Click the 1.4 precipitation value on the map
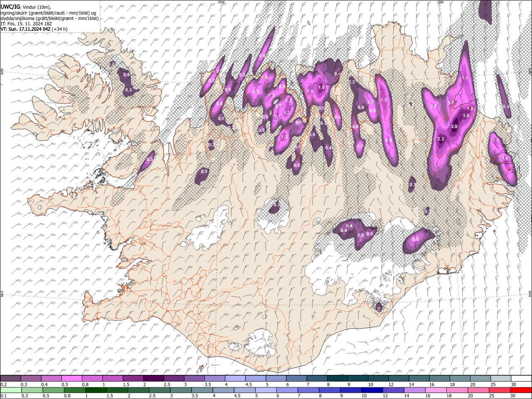 click(x=310, y=91)
